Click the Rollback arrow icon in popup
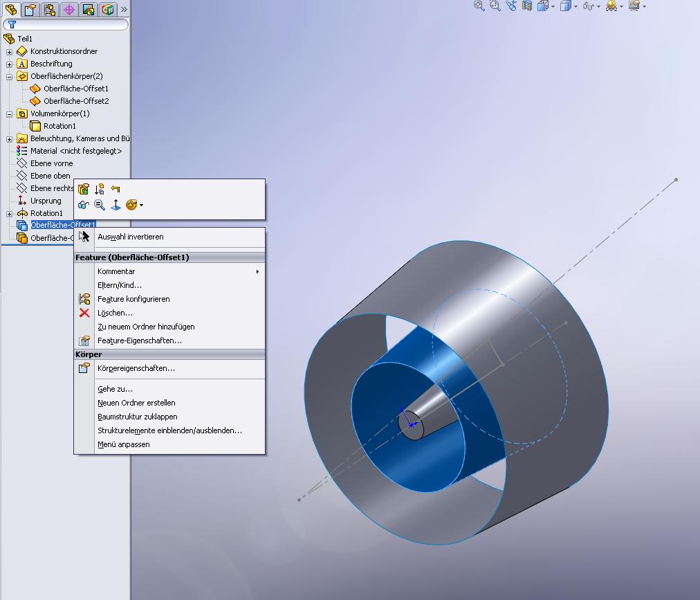The image size is (700, 600). [x=116, y=189]
